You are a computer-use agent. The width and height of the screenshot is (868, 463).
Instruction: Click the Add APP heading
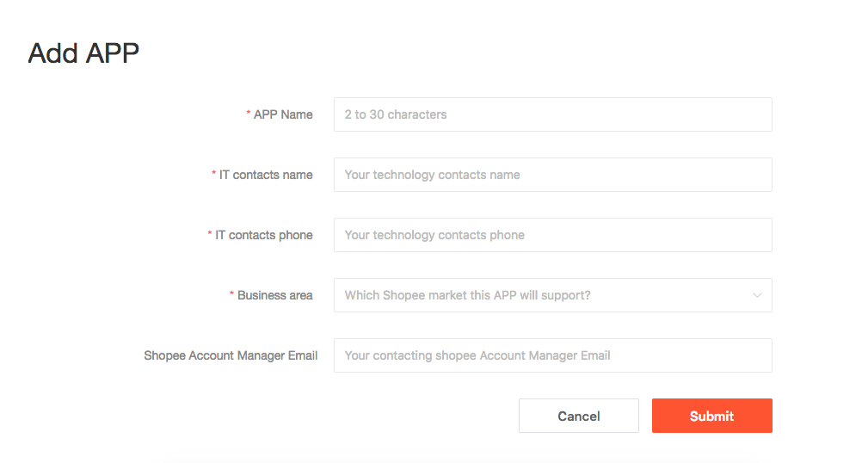tap(83, 53)
